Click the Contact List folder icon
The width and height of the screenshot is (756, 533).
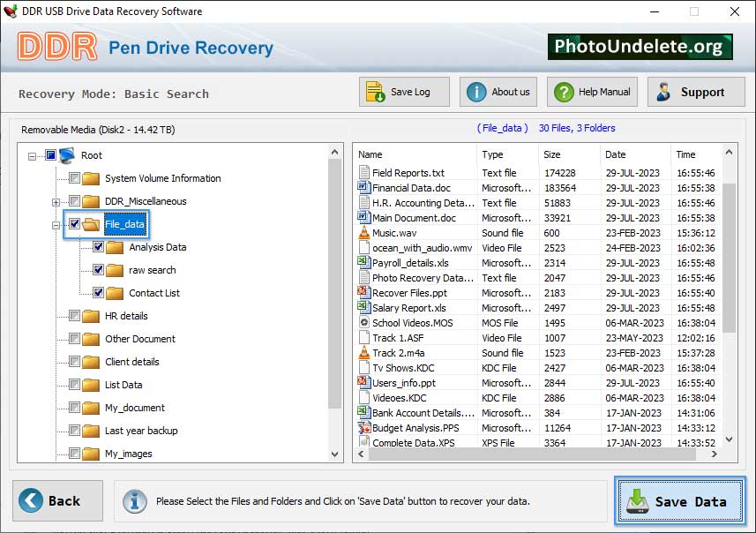pyautogui.click(x=115, y=293)
